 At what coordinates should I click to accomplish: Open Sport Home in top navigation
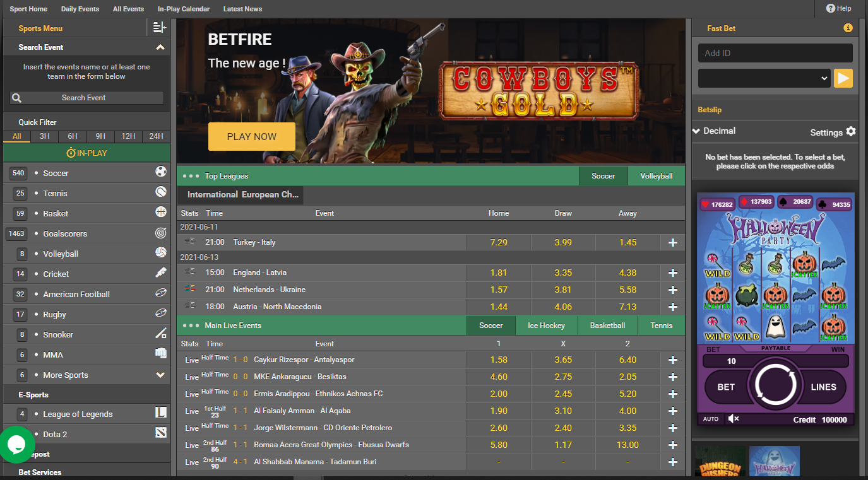coord(28,9)
